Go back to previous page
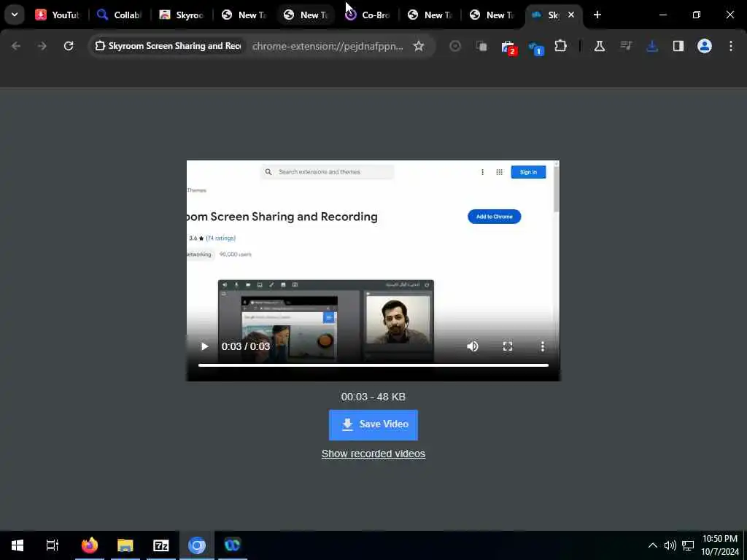747x560 pixels. point(16,46)
